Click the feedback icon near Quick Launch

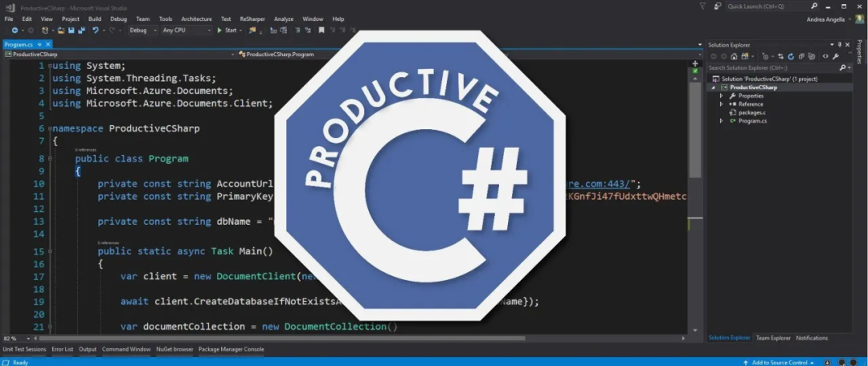(718, 6)
